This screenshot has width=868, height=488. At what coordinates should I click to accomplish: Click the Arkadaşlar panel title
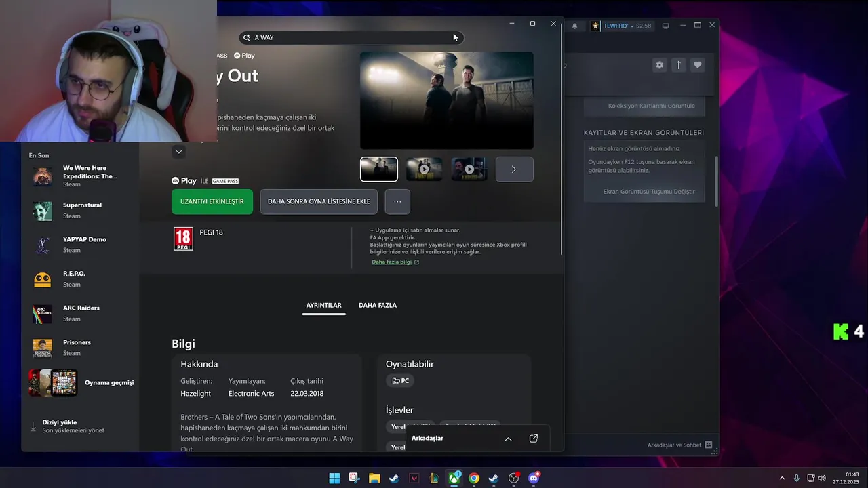pyautogui.click(x=427, y=439)
